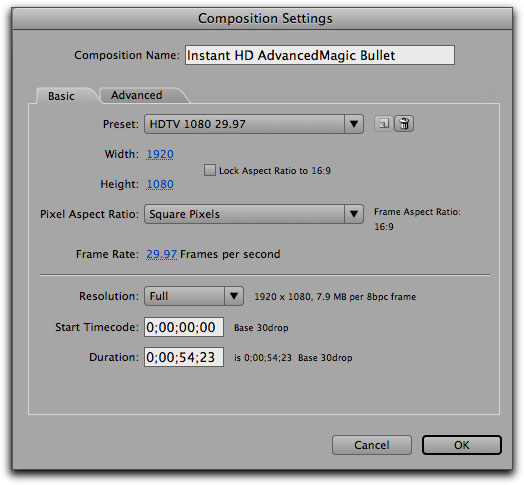Expand the Resolution dropdown arrow

tap(234, 296)
